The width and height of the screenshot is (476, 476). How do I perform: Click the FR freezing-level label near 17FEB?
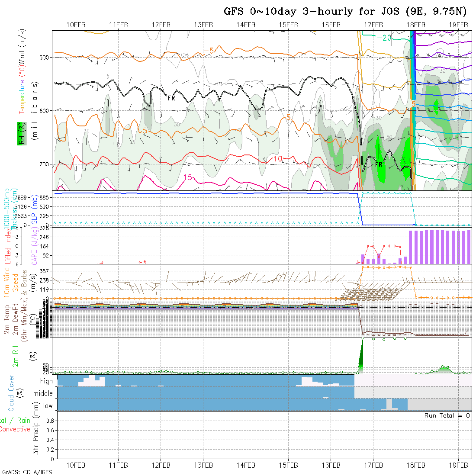click(379, 164)
